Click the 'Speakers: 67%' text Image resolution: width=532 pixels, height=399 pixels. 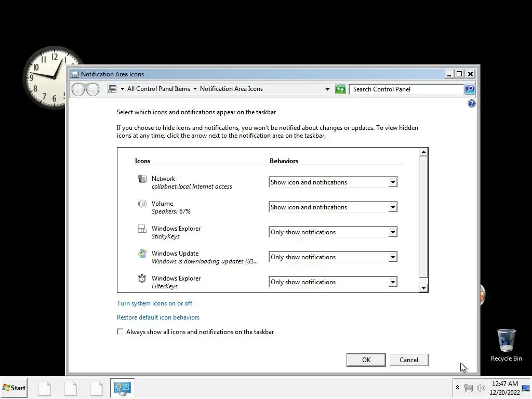171,211
